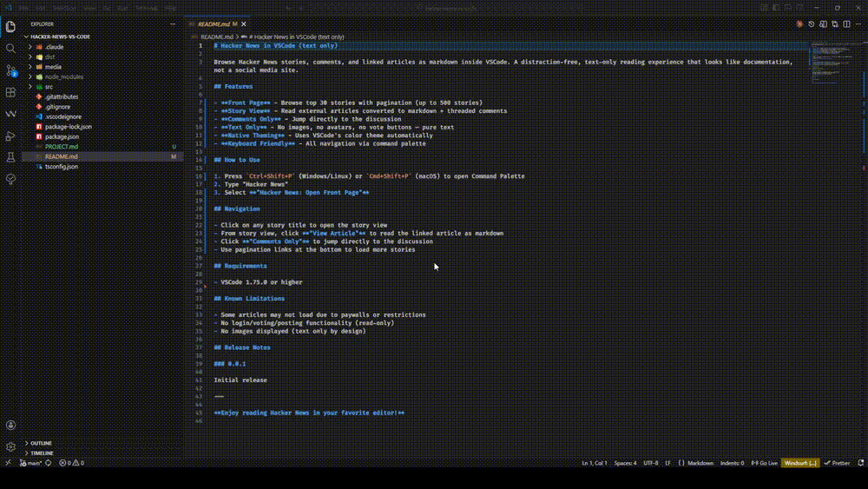868x489 pixels.
Task: Click the minimap on the editor's right
Action: click(x=835, y=63)
